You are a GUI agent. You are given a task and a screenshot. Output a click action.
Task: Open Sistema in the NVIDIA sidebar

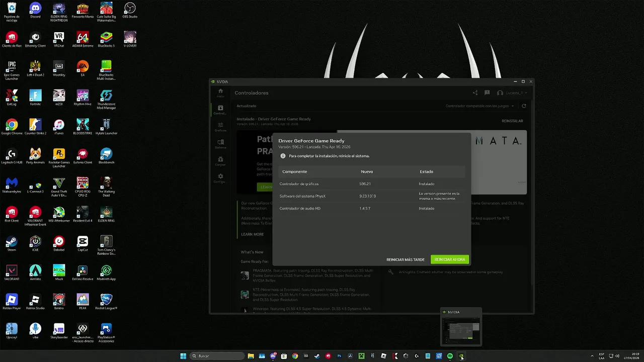220,144
